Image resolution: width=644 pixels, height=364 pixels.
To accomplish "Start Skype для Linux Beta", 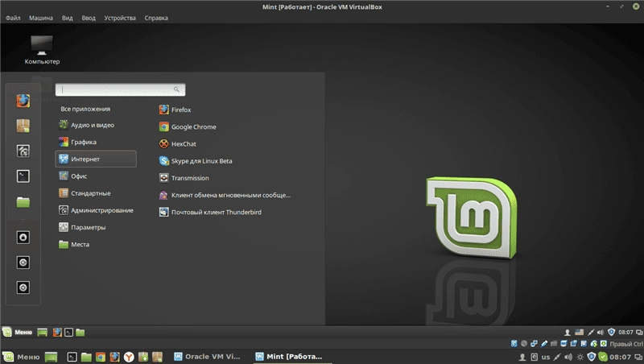I will [x=196, y=161].
